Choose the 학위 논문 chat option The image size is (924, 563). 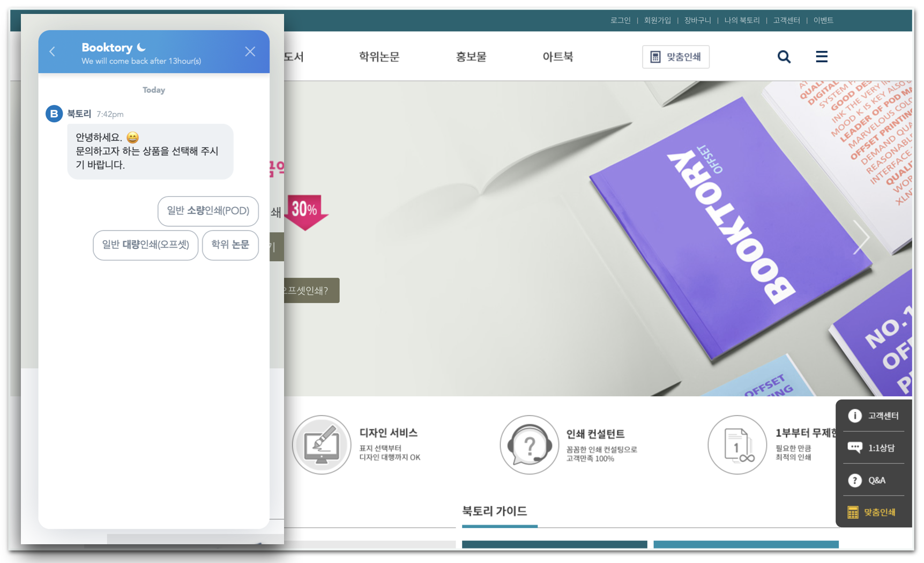click(x=230, y=245)
